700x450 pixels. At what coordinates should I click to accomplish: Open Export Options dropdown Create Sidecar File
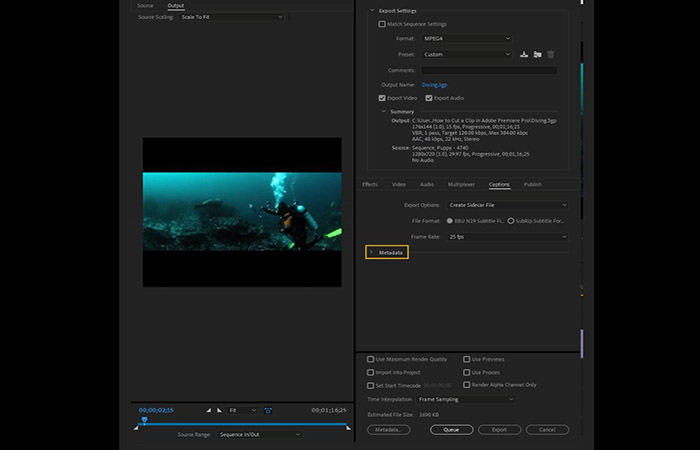tap(508, 205)
